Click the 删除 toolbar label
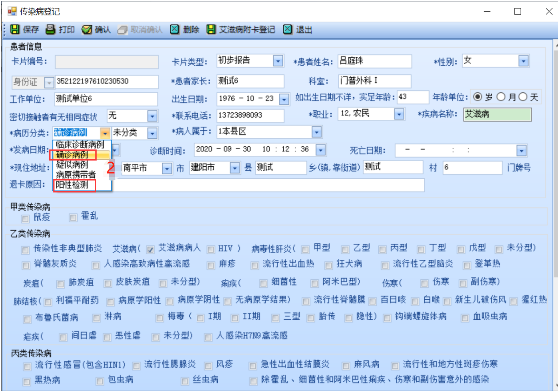The height and width of the screenshot is (392, 558). [x=191, y=30]
